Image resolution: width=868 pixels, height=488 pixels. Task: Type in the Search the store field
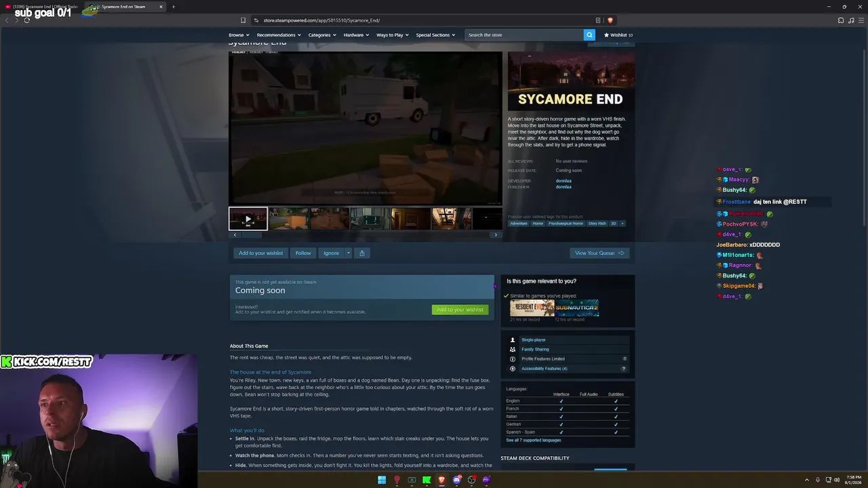point(524,35)
